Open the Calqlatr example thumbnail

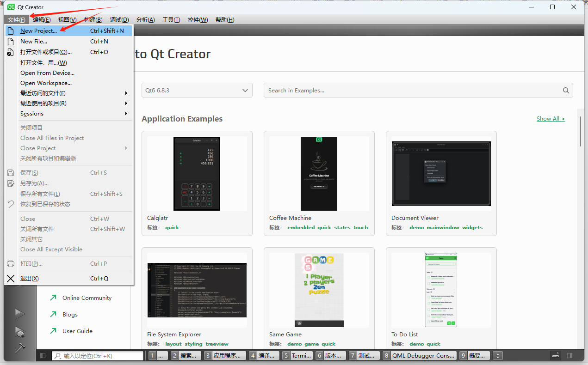[x=197, y=173]
